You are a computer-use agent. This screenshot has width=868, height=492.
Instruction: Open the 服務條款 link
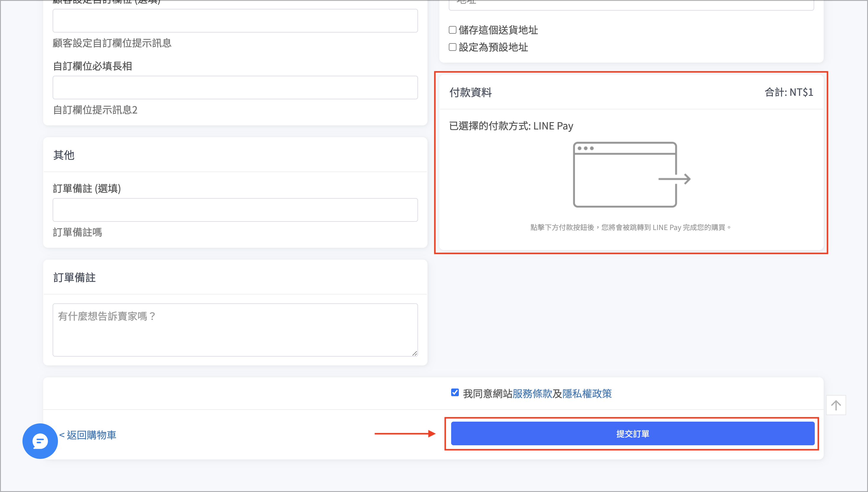(x=532, y=393)
